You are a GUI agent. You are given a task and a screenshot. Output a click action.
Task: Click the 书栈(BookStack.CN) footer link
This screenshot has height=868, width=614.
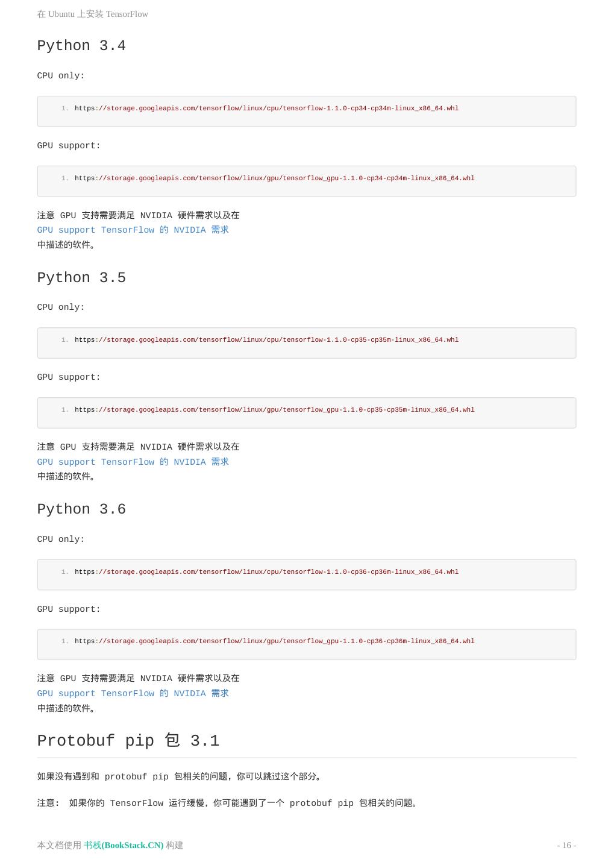click(x=124, y=845)
